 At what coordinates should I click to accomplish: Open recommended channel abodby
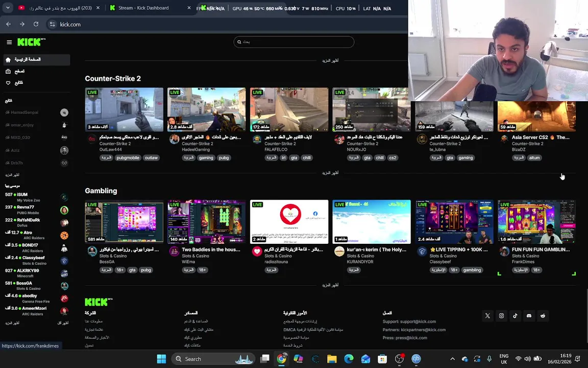click(36, 298)
